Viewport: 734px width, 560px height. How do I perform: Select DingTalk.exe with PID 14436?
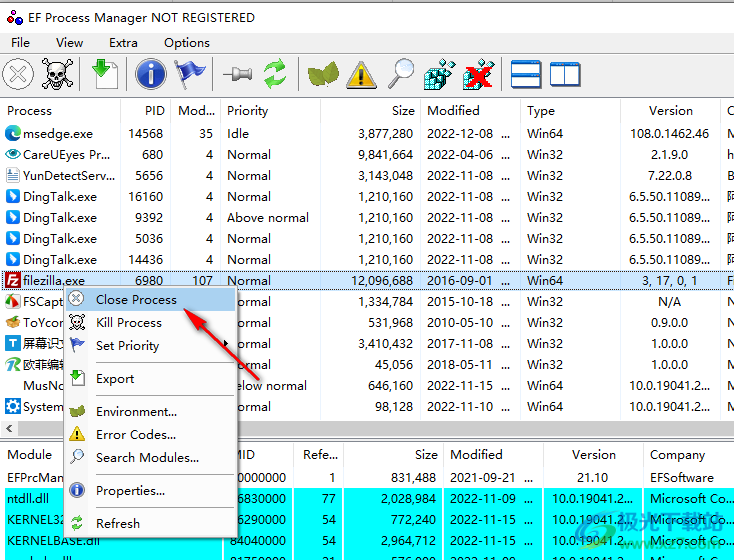[x=367, y=260]
